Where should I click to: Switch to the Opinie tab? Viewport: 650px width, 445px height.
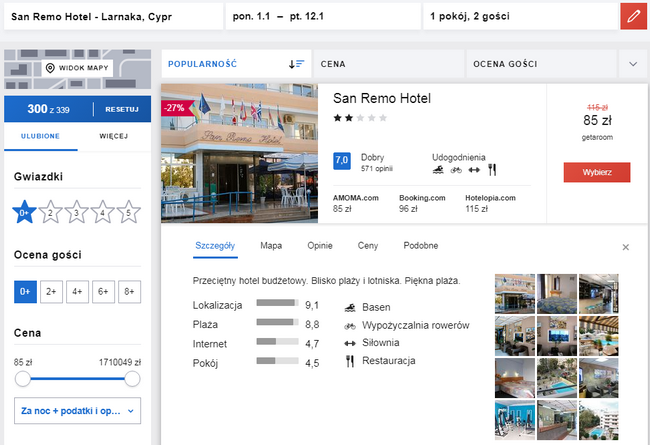click(x=320, y=245)
